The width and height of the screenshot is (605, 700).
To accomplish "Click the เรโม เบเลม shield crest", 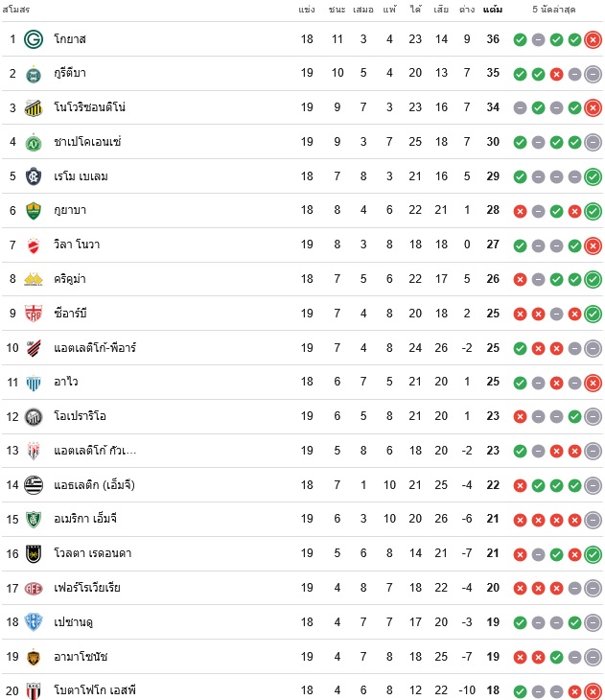I will coord(34,176).
